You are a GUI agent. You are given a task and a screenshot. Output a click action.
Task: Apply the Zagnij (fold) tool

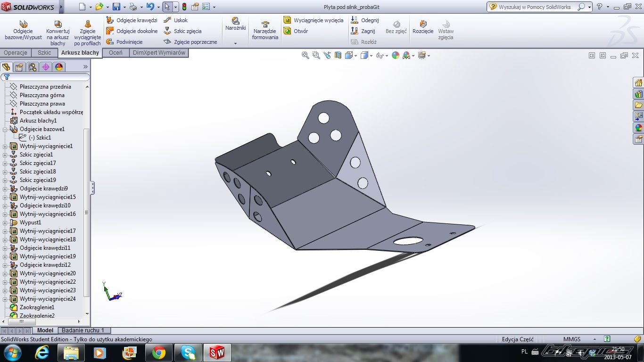click(x=363, y=31)
